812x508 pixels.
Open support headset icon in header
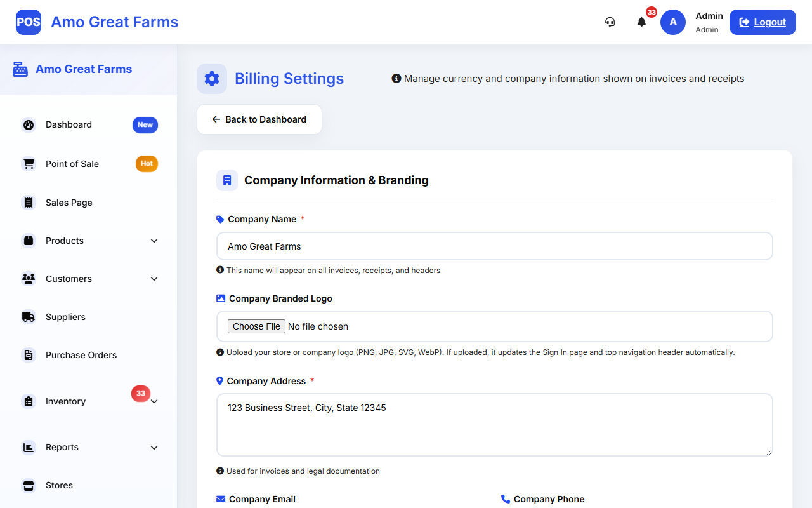pos(610,22)
